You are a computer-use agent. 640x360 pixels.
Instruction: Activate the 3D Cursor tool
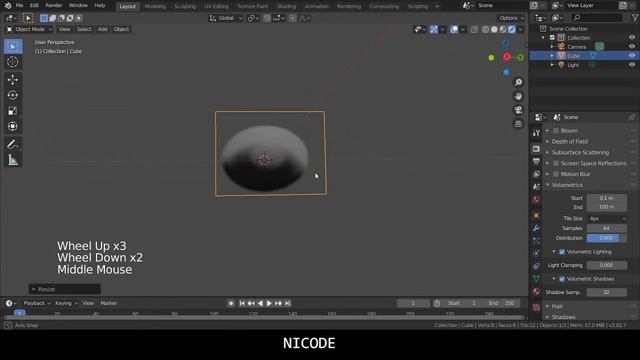[13, 62]
